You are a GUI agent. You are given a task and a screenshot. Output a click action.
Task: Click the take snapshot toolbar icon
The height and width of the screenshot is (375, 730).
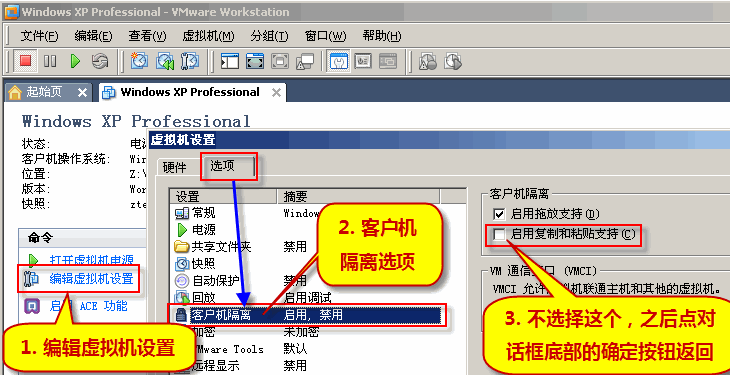click(139, 61)
